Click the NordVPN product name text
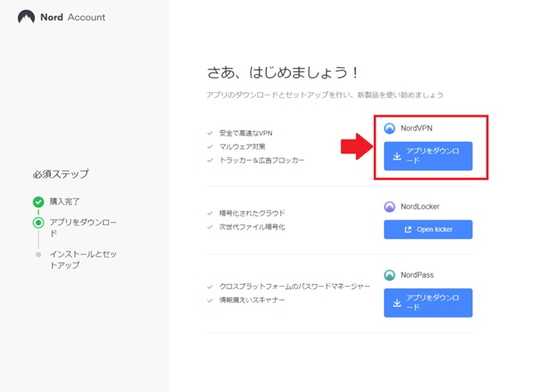 click(417, 128)
